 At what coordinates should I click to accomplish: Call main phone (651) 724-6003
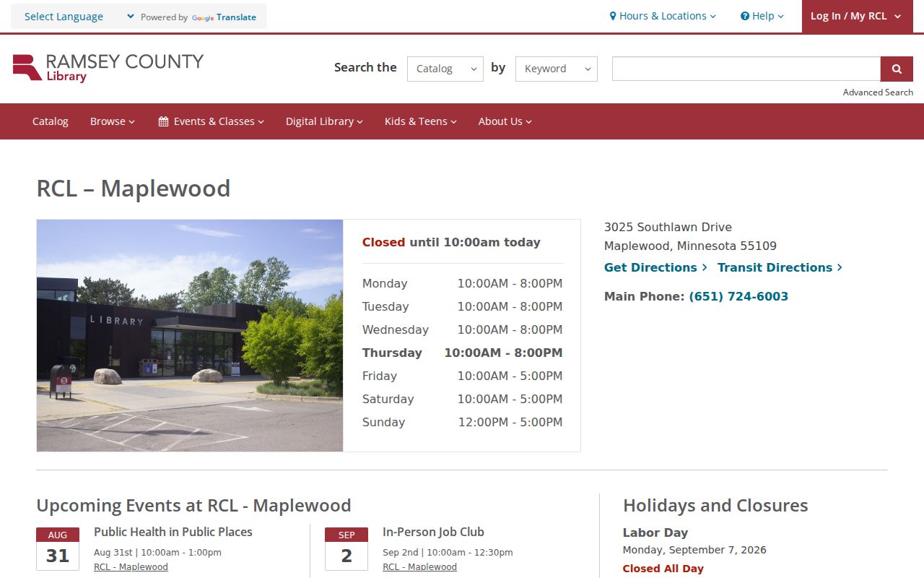(738, 296)
